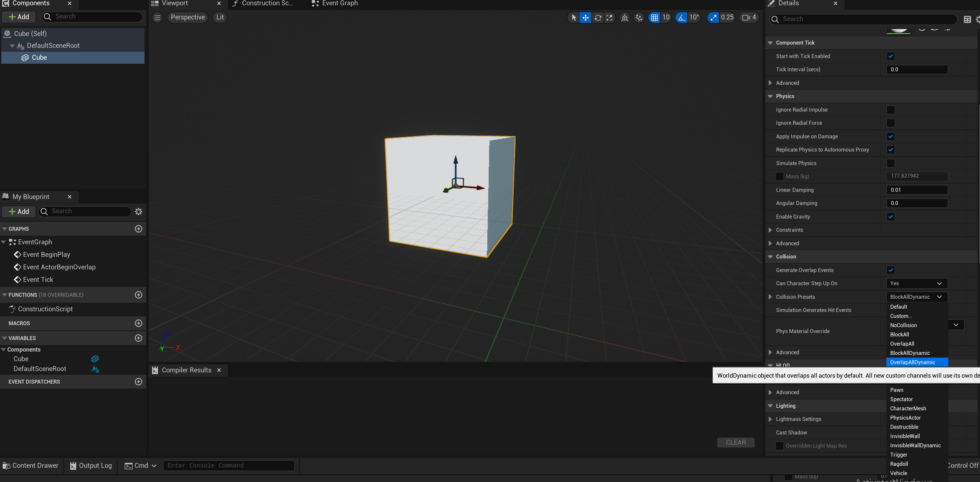This screenshot has height=482, width=980.
Task: Click DefaultSceneRoot component icon in tree
Action: [20, 46]
